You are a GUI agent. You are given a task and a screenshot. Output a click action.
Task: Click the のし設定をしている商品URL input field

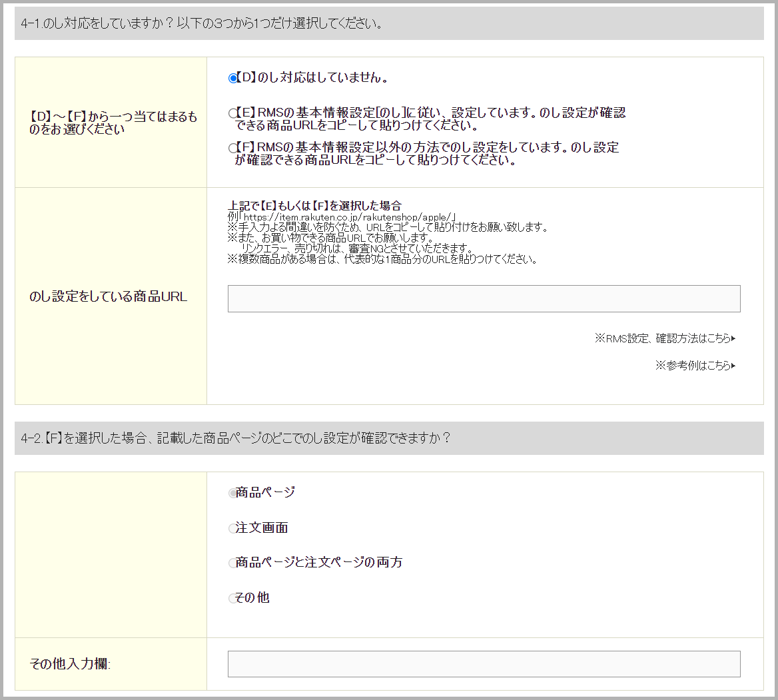click(x=484, y=298)
